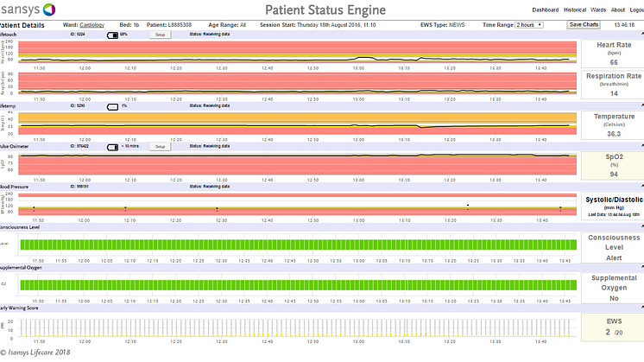Collapse the Supplemental Oxygen section

(642, 268)
